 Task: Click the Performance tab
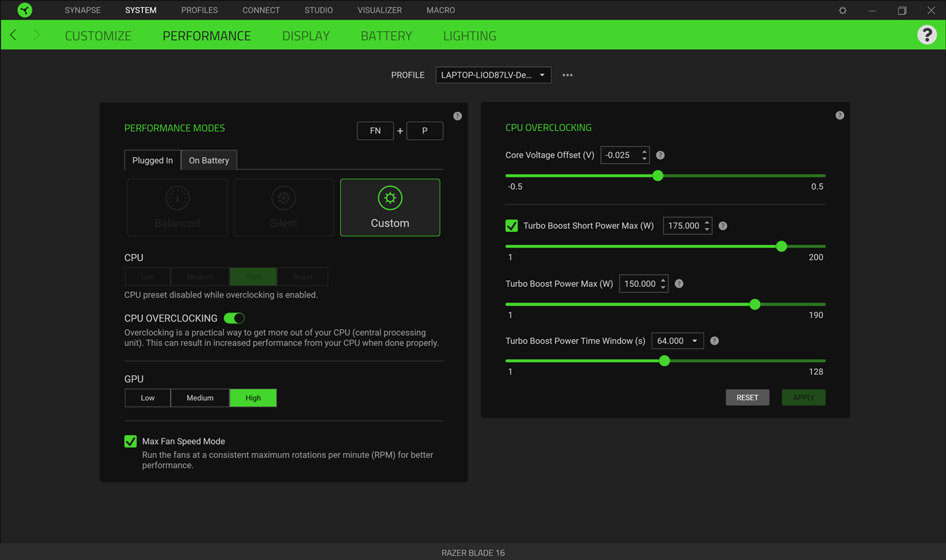pyautogui.click(x=207, y=36)
